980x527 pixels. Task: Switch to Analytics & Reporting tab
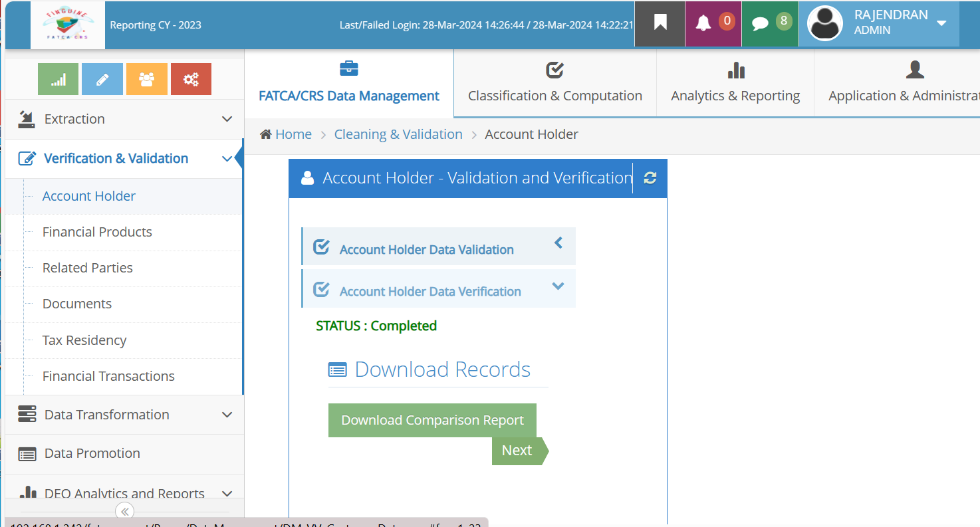pos(735,83)
